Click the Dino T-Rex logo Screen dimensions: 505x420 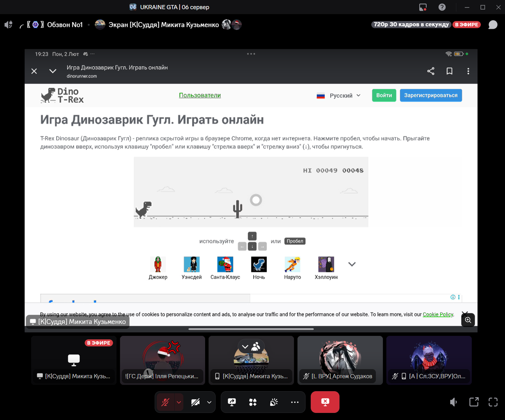[x=62, y=95]
